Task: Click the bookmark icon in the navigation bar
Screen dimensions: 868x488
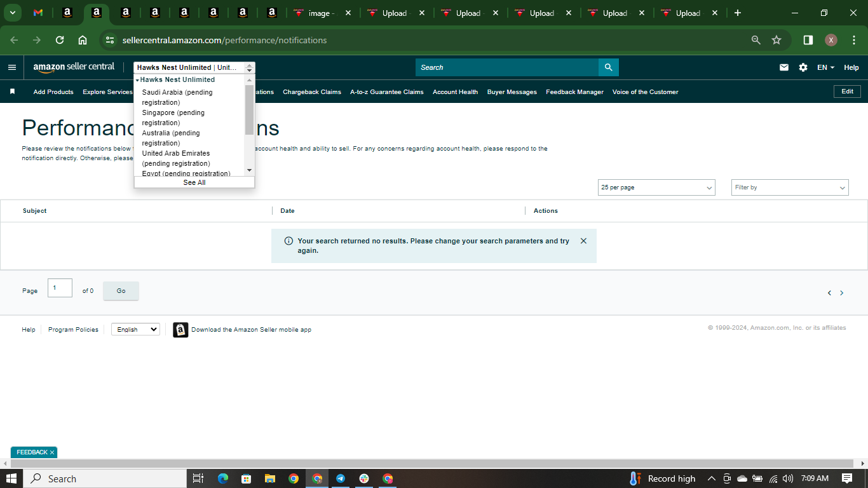Action: pos(12,91)
